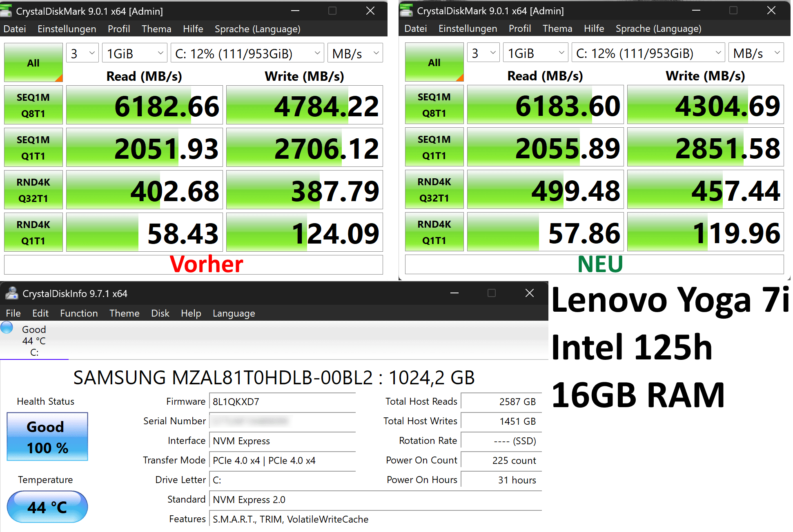Close the right CrystalDiskMark window

(x=771, y=11)
